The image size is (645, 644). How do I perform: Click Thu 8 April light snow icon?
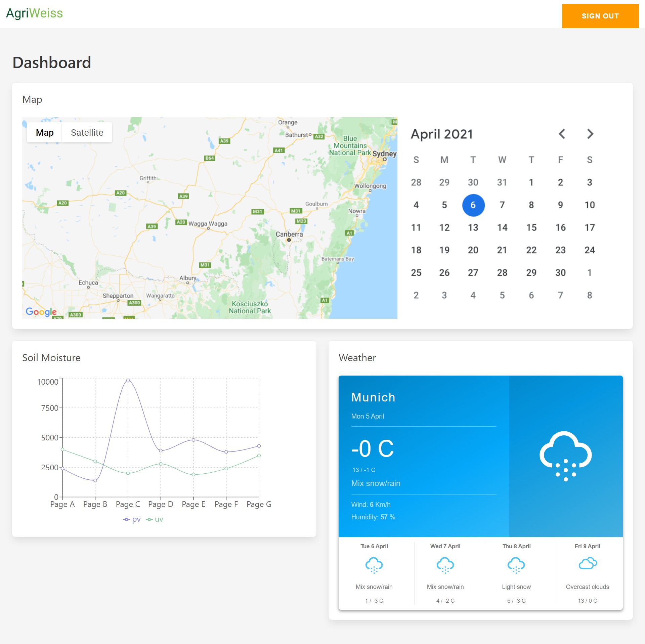point(516,565)
